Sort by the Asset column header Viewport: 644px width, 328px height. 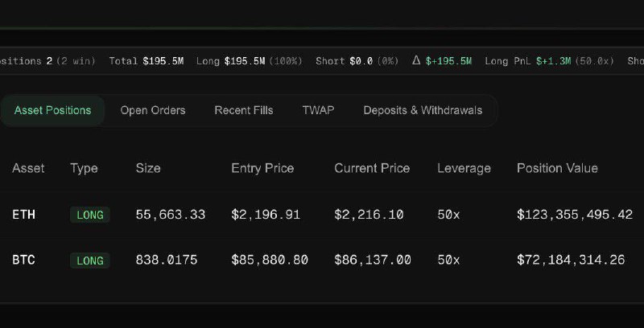(x=28, y=168)
